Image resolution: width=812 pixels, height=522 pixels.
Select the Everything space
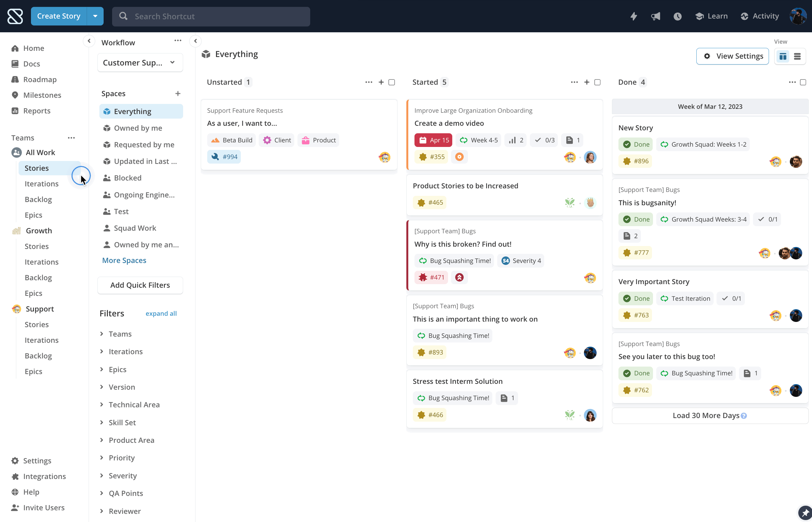[141, 111]
